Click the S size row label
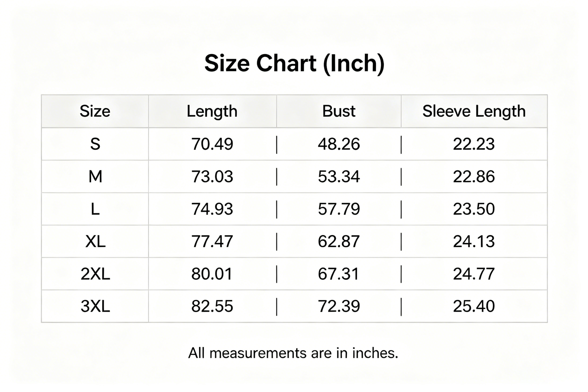 95,144
